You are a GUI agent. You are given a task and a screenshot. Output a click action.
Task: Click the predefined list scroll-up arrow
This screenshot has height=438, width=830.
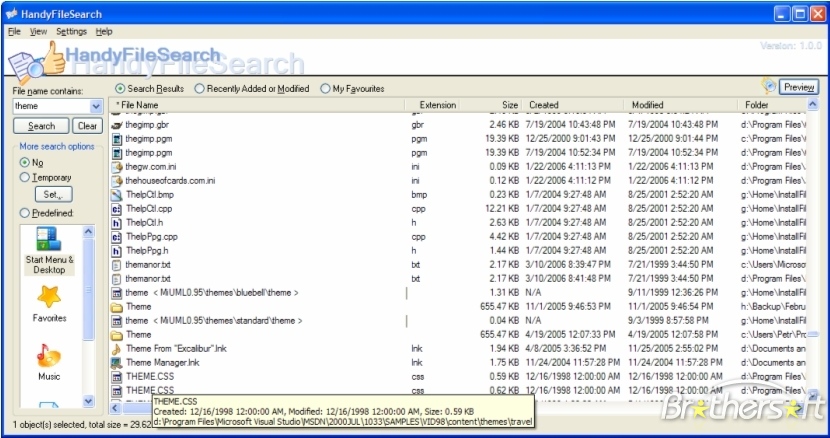pyautogui.click(x=88, y=231)
